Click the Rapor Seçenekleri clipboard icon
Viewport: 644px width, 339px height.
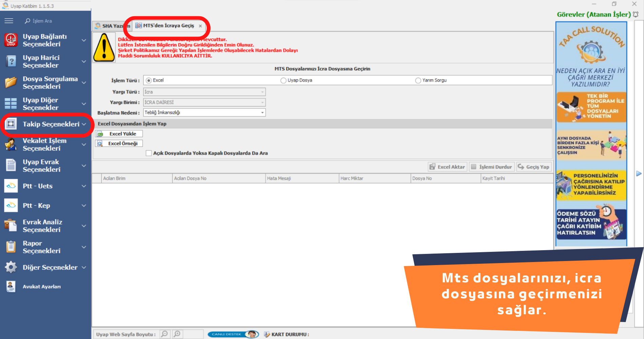[11, 247]
